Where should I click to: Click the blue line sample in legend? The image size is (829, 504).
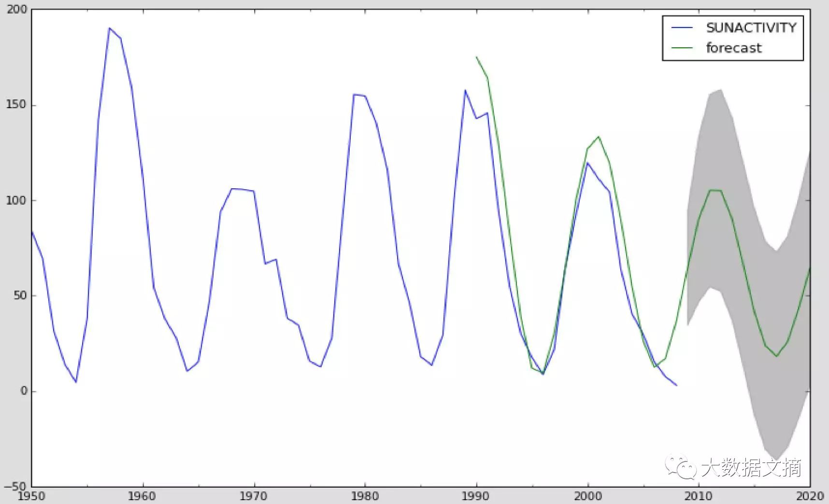pyautogui.click(x=682, y=28)
